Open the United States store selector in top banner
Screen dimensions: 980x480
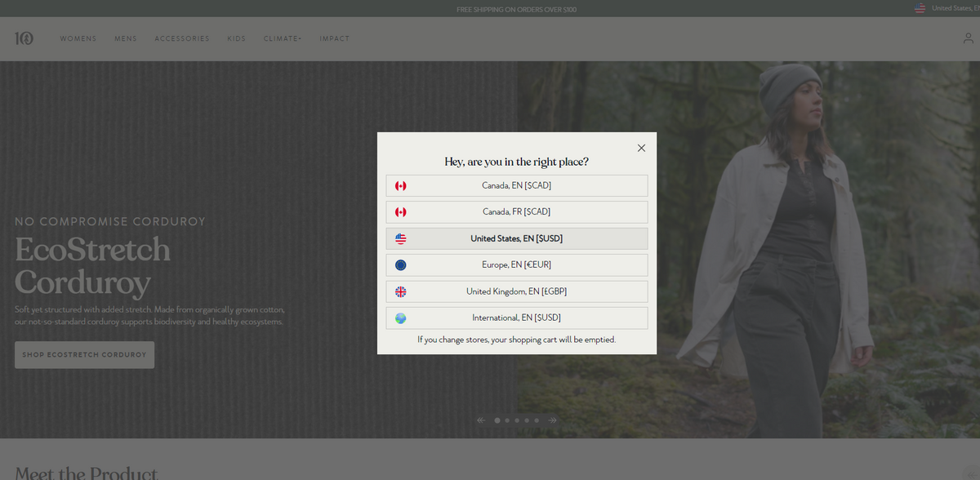coord(947,8)
